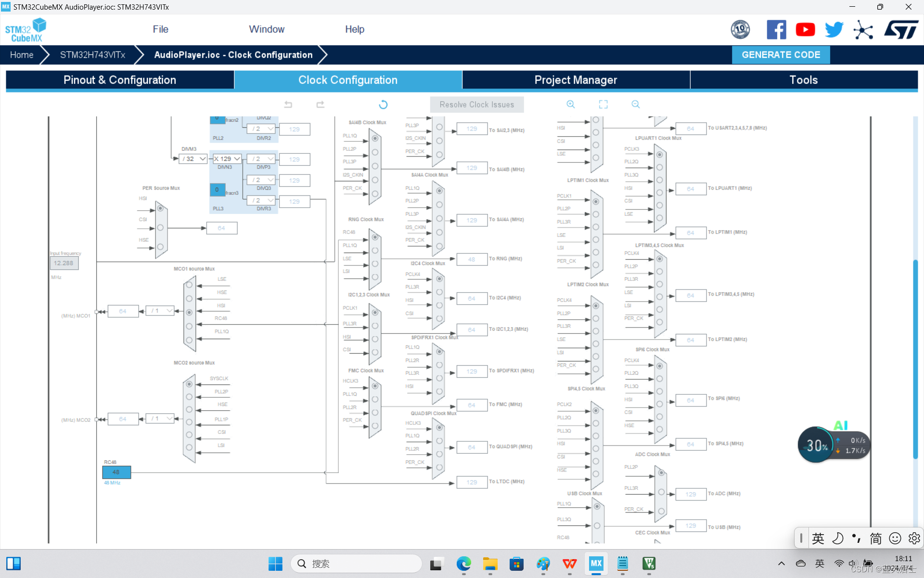The image size is (924, 578).
Task: Click the redo arrow in clock toolbar
Action: coord(320,105)
